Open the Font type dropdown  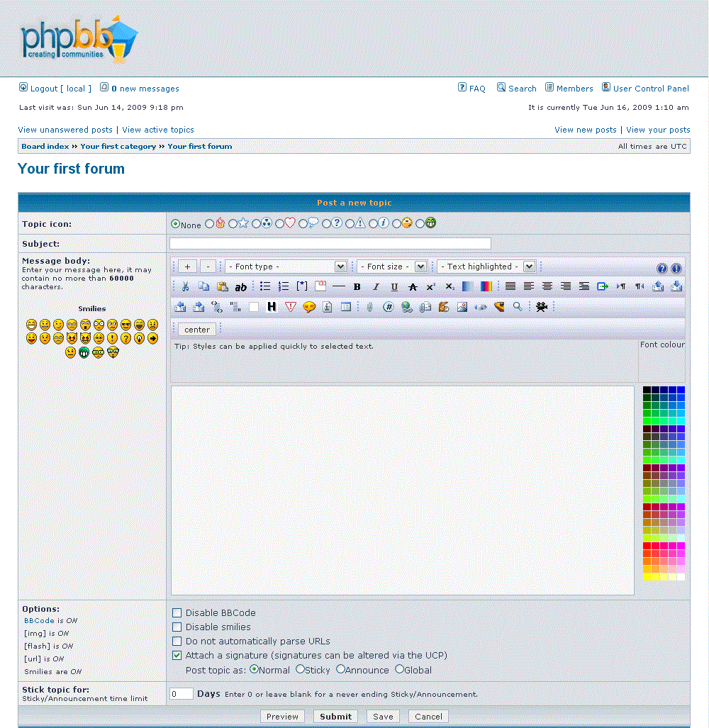(x=286, y=267)
